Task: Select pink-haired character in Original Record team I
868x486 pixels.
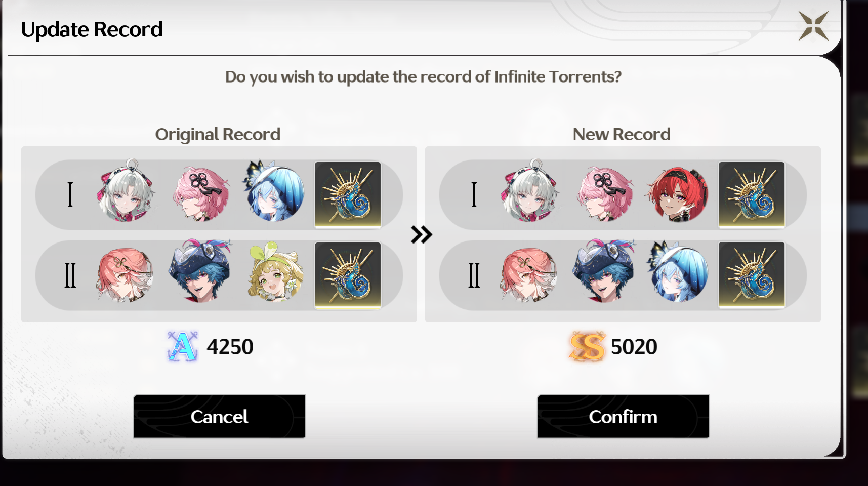Action: coord(201,193)
